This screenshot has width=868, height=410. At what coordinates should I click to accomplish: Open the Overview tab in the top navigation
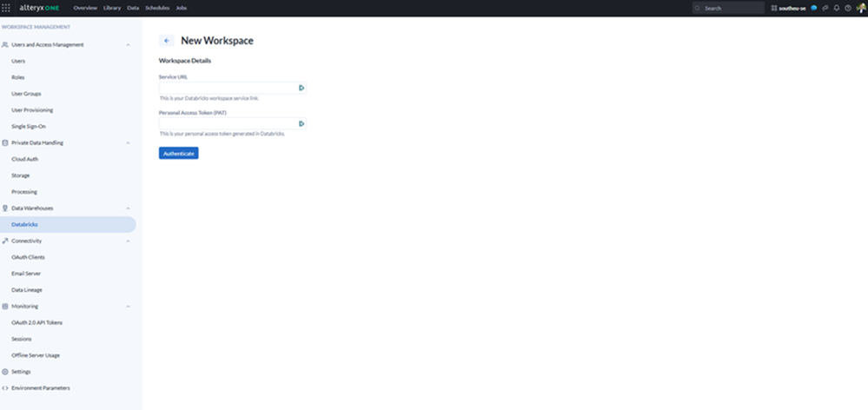pyautogui.click(x=85, y=9)
